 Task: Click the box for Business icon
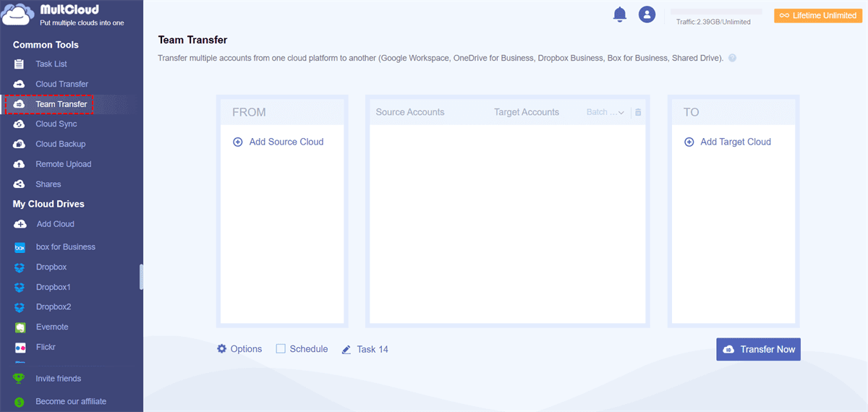coord(20,247)
